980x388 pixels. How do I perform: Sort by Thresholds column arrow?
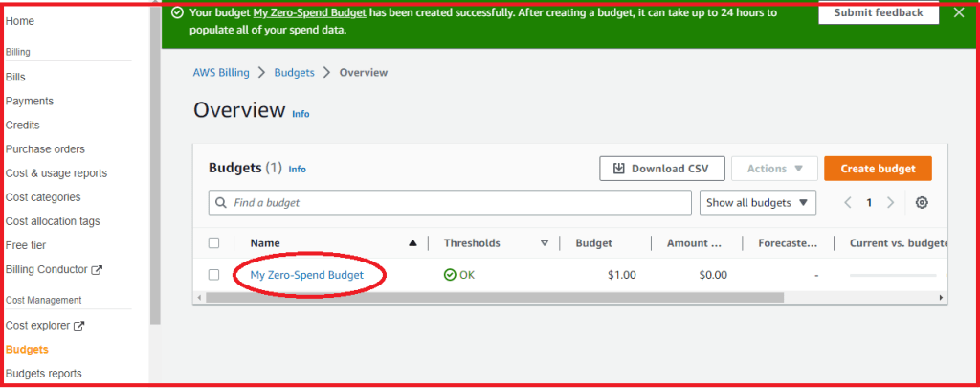click(x=545, y=242)
